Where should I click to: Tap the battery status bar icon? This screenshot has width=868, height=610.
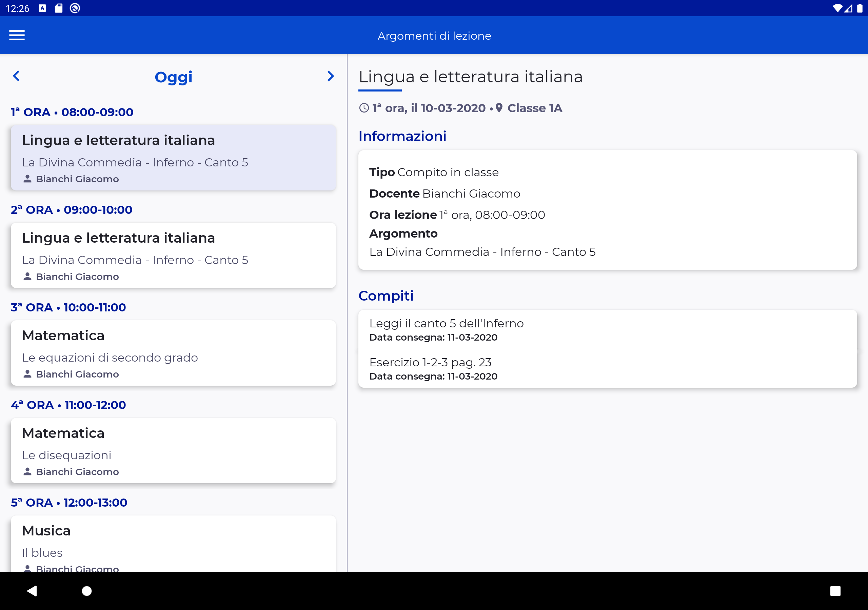tap(860, 8)
